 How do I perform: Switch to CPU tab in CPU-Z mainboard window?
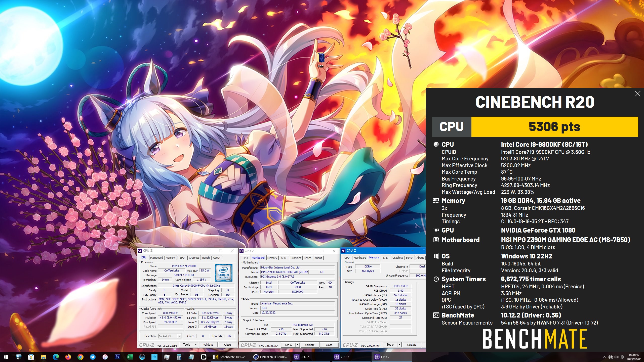tap(245, 258)
